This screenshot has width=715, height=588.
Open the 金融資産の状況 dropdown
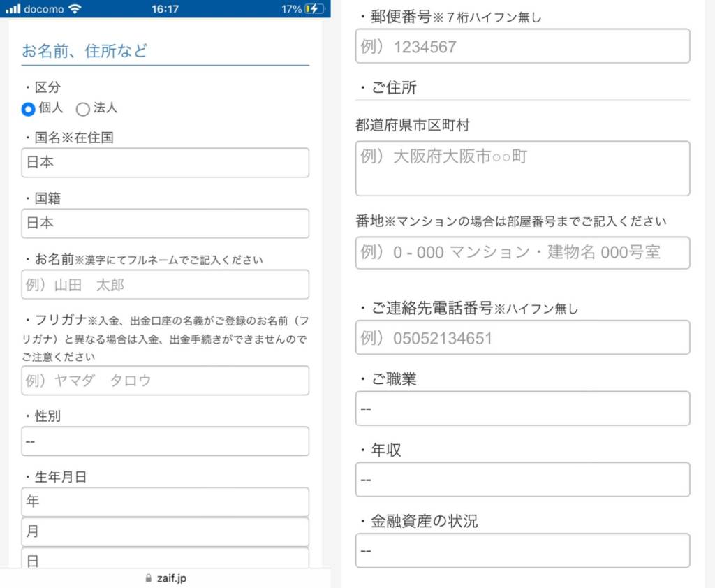pyautogui.click(x=522, y=551)
